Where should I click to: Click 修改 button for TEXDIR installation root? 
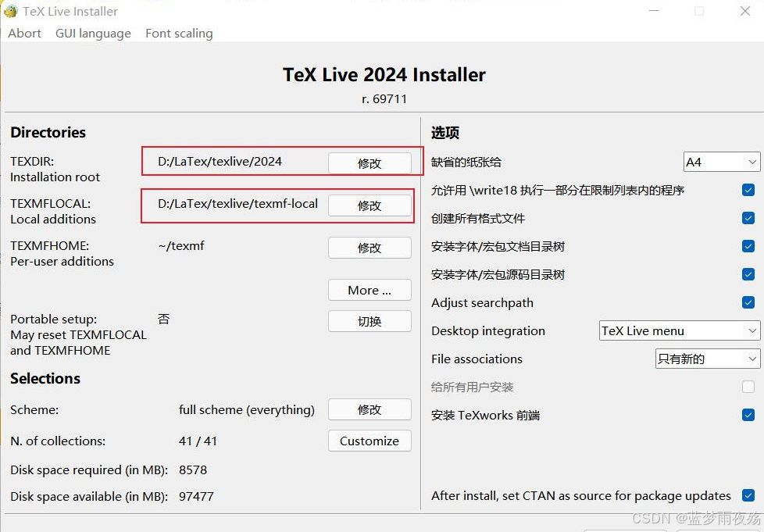tap(370, 163)
